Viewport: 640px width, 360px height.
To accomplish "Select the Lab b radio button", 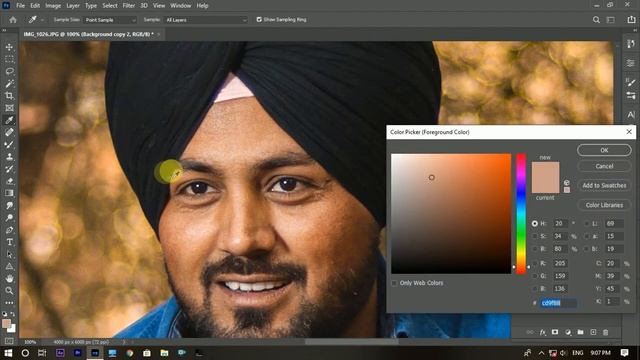I will pyautogui.click(x=587, y=249).
